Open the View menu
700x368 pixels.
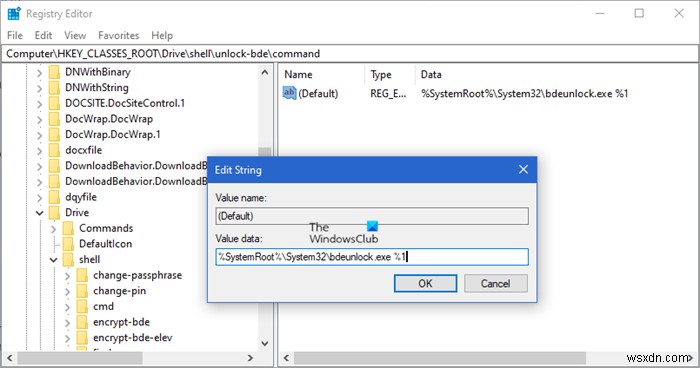click(x=75, y=35)
